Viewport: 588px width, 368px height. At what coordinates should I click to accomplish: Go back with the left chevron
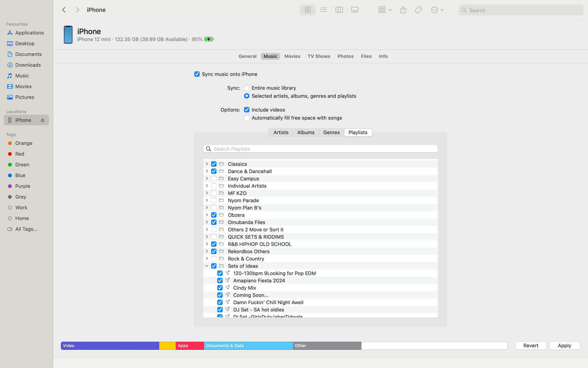[x=64, y=10]
